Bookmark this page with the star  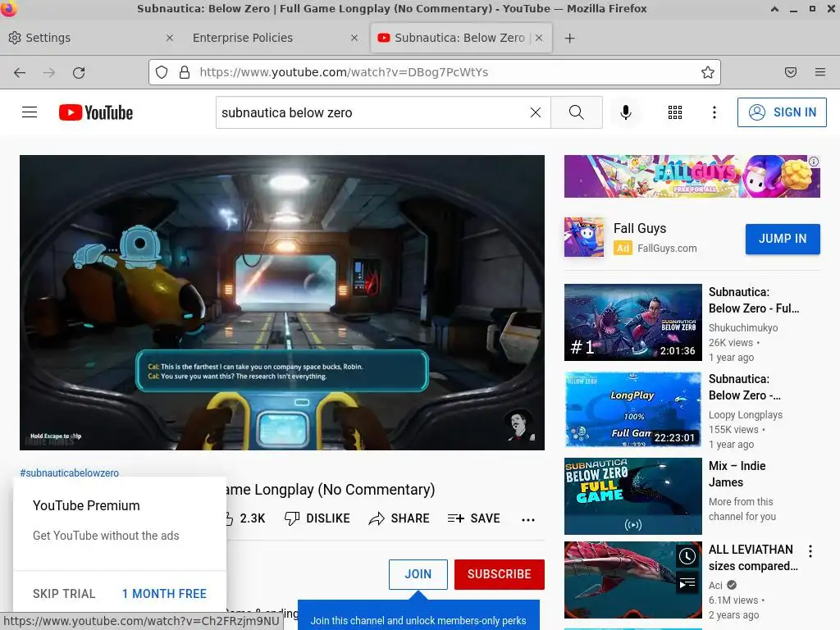(708, 72)
